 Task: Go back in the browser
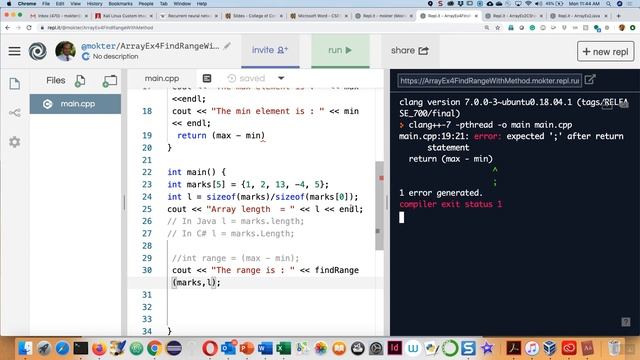point(7,28)
